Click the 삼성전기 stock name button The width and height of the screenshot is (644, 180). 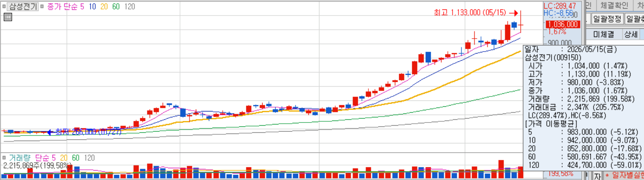click(x=23, y=6)
